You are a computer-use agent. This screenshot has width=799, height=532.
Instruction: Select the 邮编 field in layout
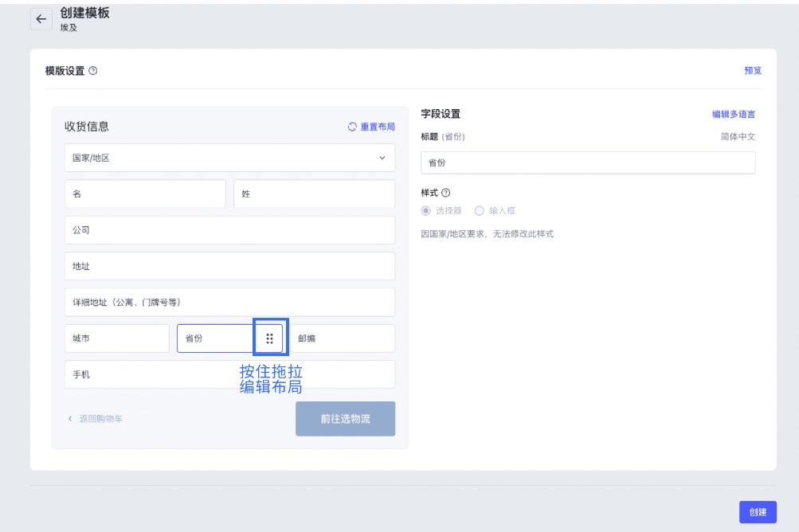pyautogui.click(x=343, y=338)
